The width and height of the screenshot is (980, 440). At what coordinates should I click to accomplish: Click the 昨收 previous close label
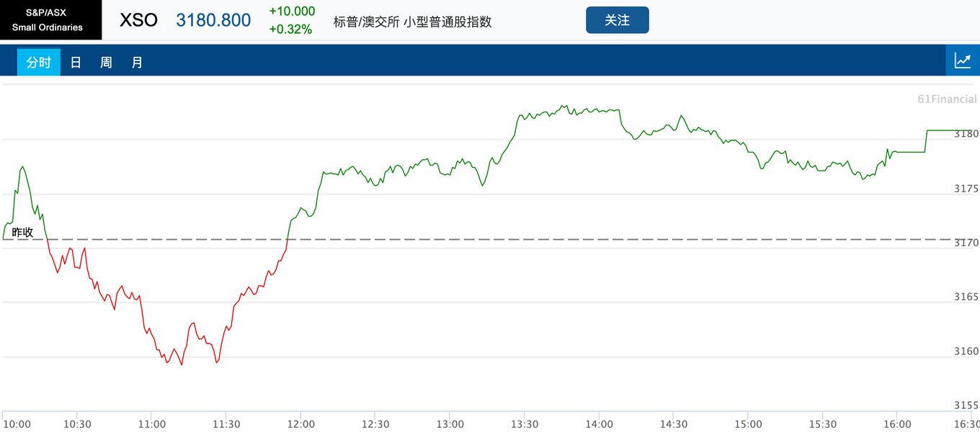[x=22, y=232]
